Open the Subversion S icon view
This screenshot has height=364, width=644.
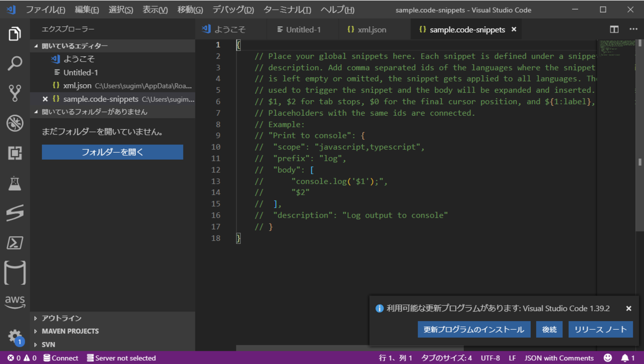(x=14, y=213)
